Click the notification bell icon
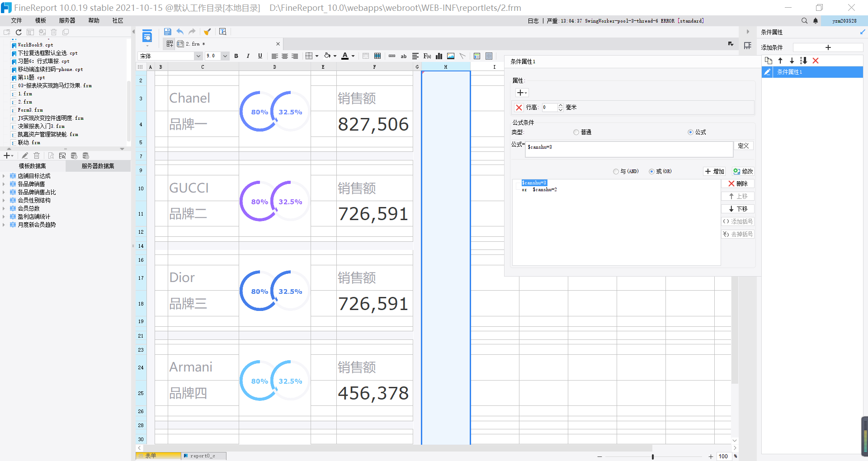 click(816, 21)
